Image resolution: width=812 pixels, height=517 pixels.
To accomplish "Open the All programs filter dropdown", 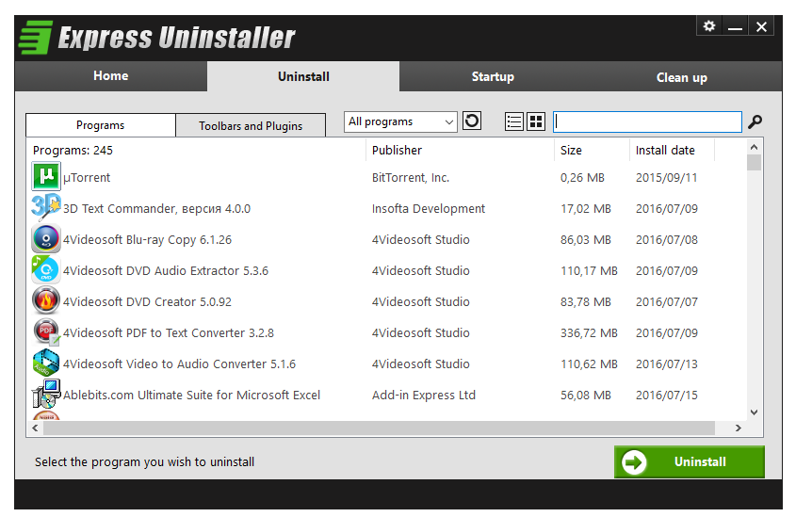I will (400, 121).
